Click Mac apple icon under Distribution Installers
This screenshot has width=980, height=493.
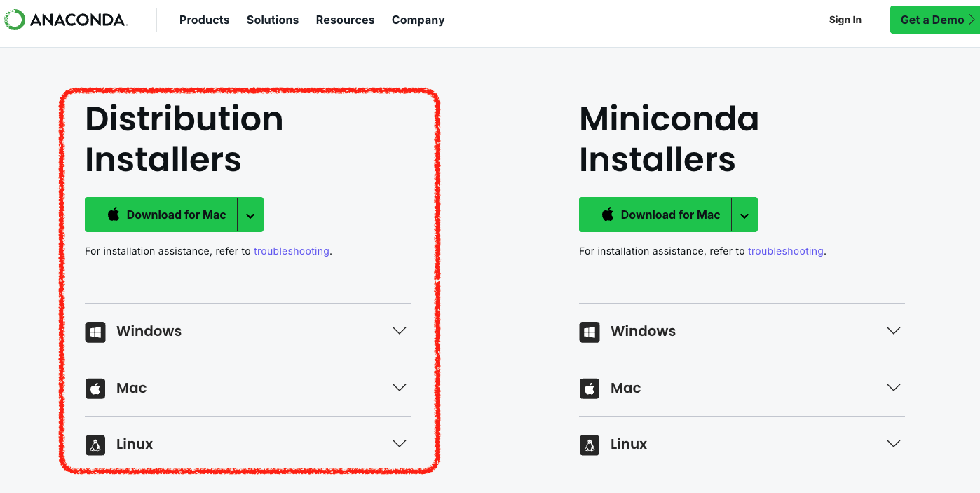tap(95, 389)
